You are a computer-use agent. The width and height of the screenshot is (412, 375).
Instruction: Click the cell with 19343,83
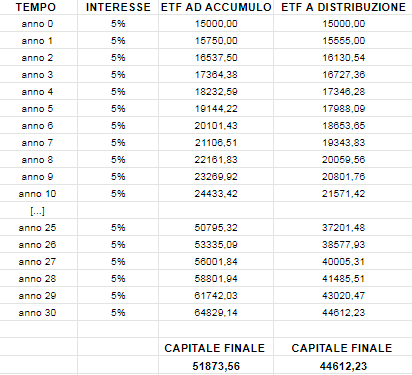[343, 143]
